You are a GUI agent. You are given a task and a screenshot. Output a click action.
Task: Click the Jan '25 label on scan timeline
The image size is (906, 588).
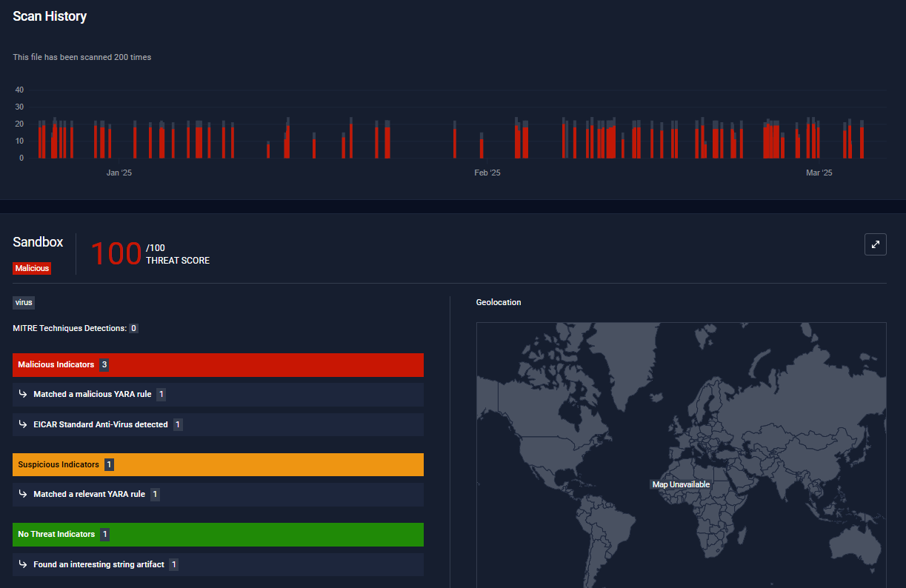click(119, 173)
